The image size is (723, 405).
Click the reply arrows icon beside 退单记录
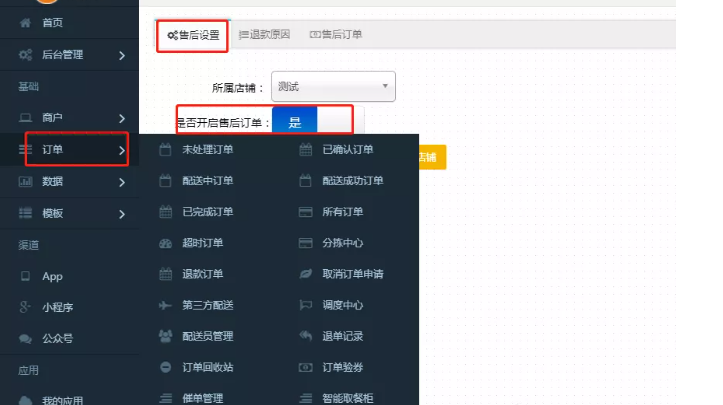[x=305, y=336]
